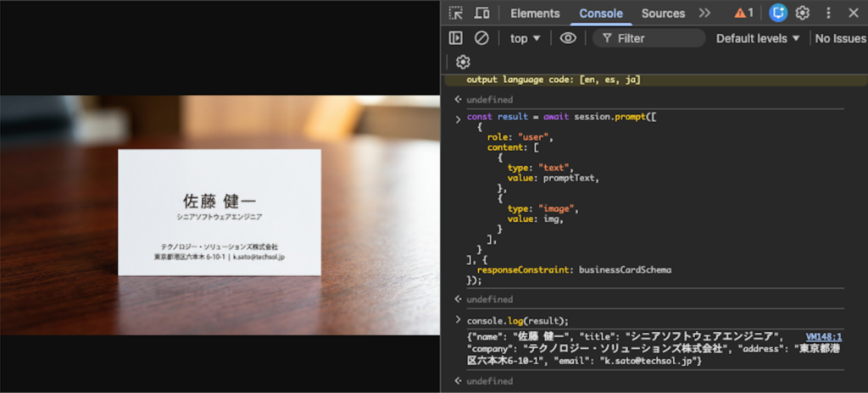Click the eye icon for live expressions
This screenshot has width=868, height=393.
pyautogui.click(x=568, y=38)
